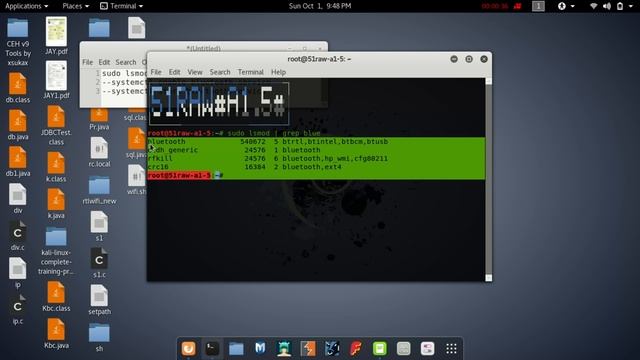Open the Applications menu in top bar
This screenshot has width=640, height=360.
click(27, 6)
